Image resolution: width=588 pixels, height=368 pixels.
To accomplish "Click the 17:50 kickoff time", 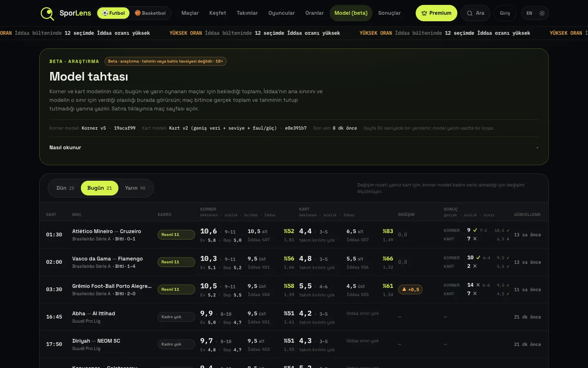I will pos(54,344).
